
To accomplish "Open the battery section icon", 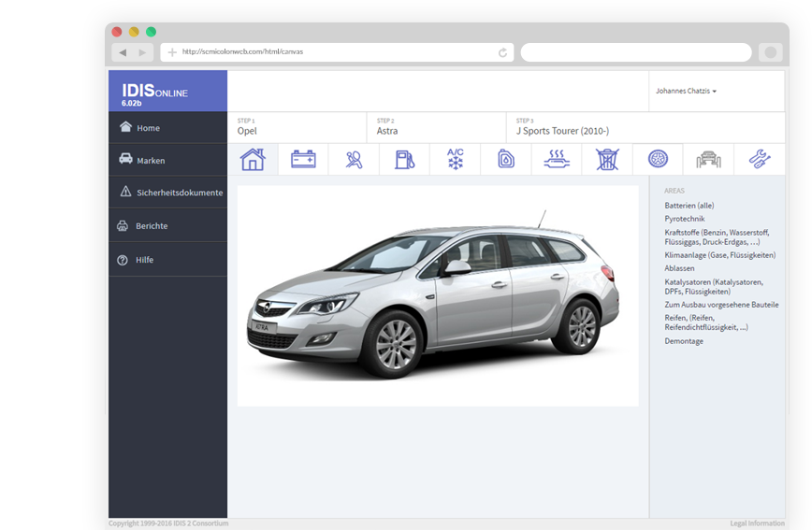I will 303,160.
